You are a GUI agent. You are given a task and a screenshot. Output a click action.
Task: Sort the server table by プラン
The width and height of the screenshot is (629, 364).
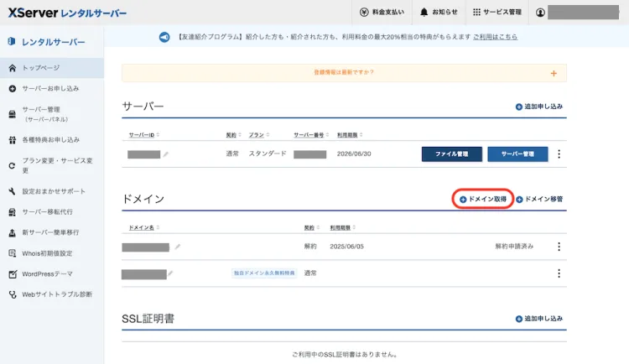[259, 135]
